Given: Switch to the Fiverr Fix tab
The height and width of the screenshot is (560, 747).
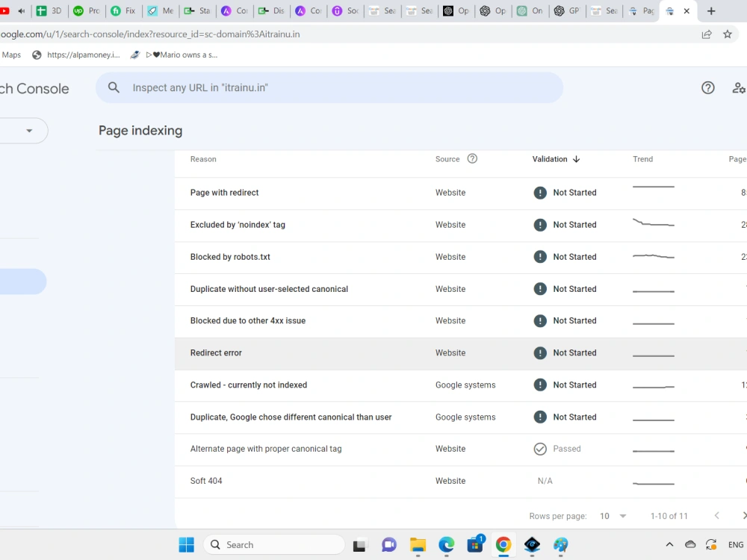Looking at the screenshot, I should [x=124, y=11].
